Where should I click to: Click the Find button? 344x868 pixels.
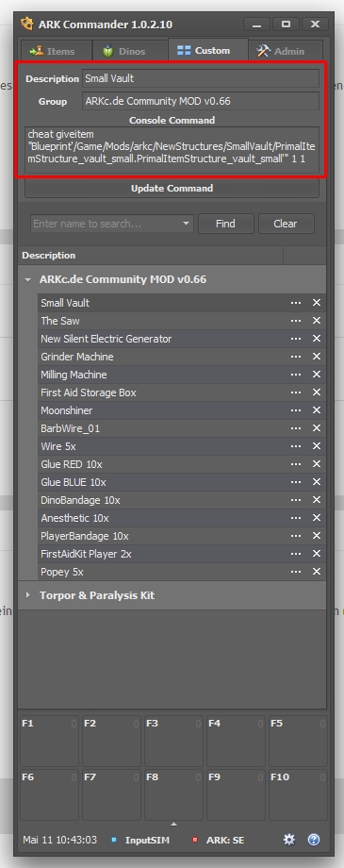[x=225, y=224]
